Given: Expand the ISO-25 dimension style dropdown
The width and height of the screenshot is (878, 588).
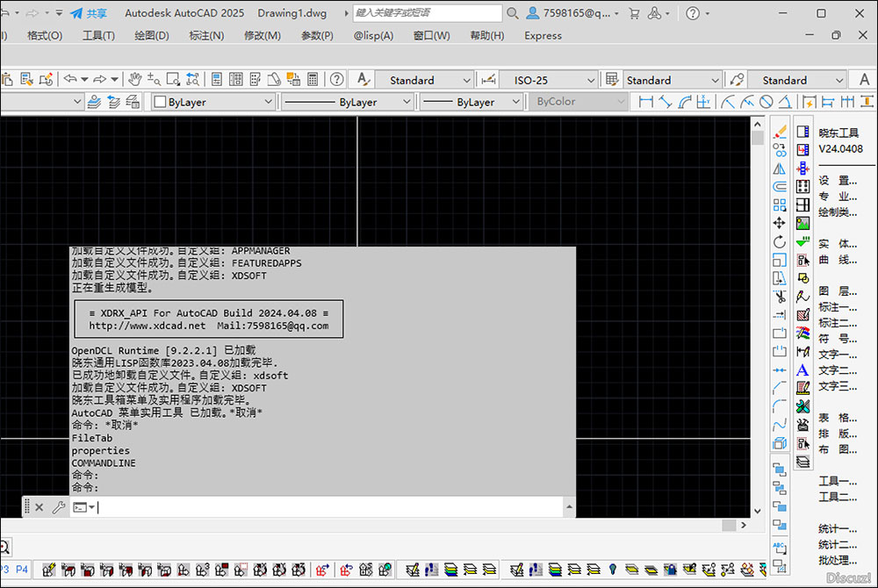Looking at the screenshot, I should [550, 80].
